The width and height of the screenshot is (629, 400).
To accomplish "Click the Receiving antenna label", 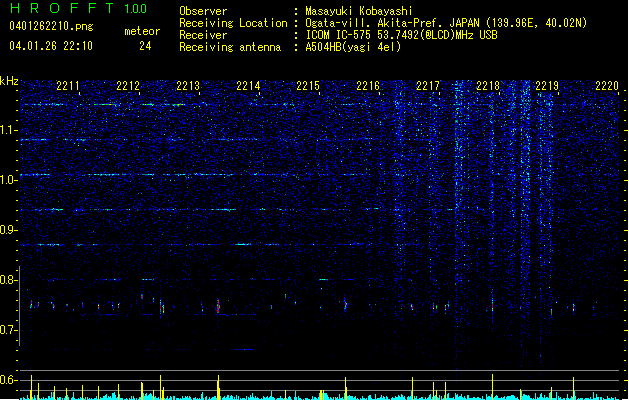I will coord(230,47).
